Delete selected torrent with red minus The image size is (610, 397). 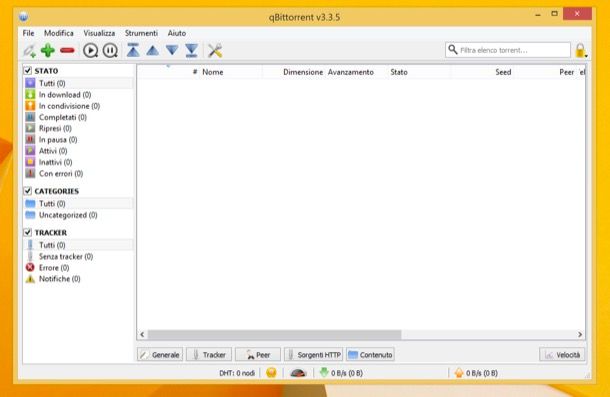point(67,51)
